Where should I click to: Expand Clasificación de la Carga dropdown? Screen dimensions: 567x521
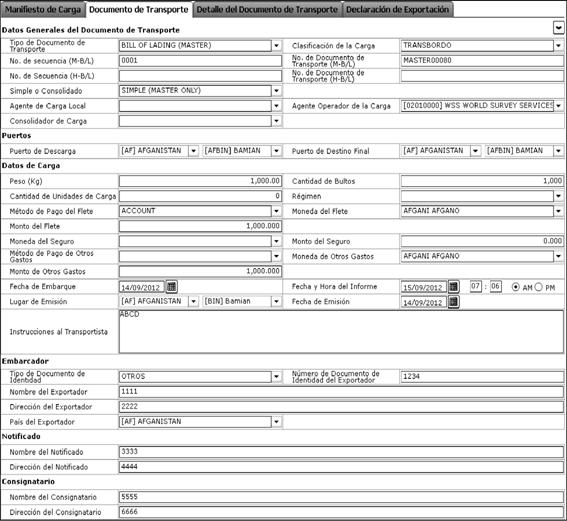(x=558, y=46)
